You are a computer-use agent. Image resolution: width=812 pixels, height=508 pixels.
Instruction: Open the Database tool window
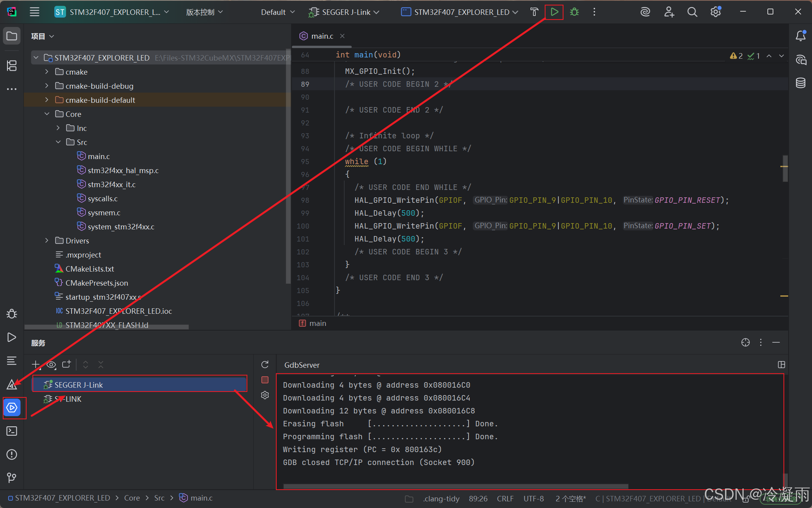click(800, 83)
